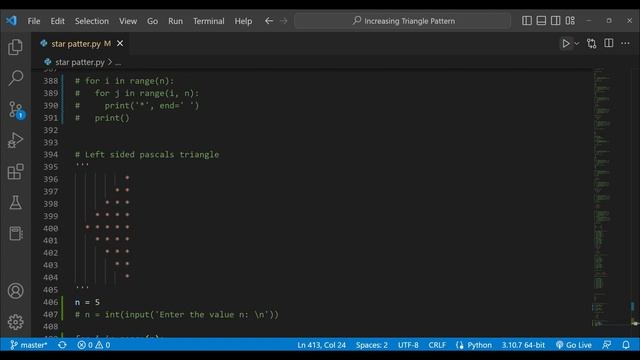Change line endings via CRLF
The image size is (640, 360).
pos(437,345)
